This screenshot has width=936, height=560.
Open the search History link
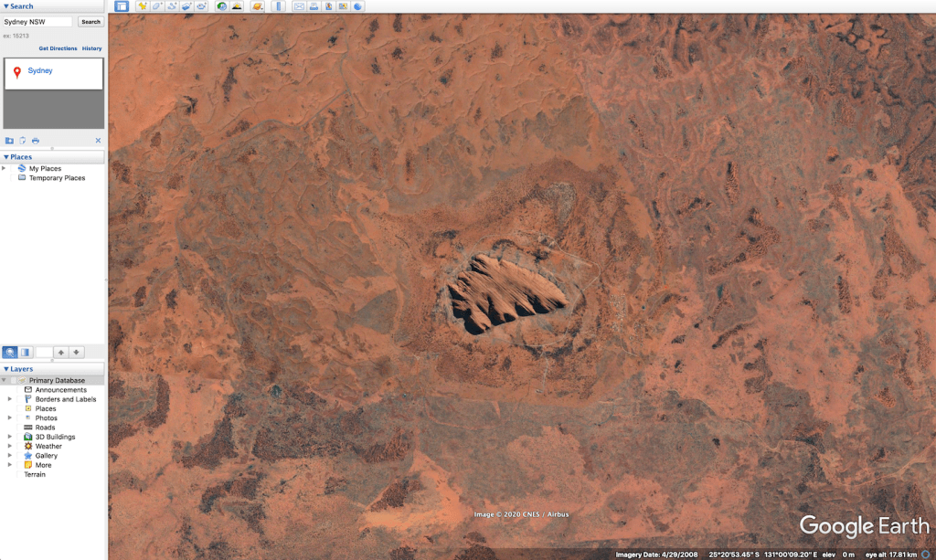click(x=92, y=48)
